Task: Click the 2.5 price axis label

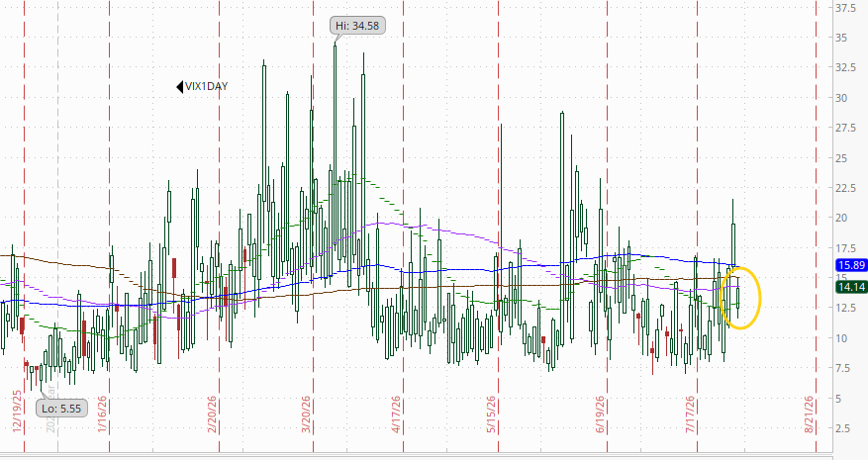Action: tap(843, 428)
